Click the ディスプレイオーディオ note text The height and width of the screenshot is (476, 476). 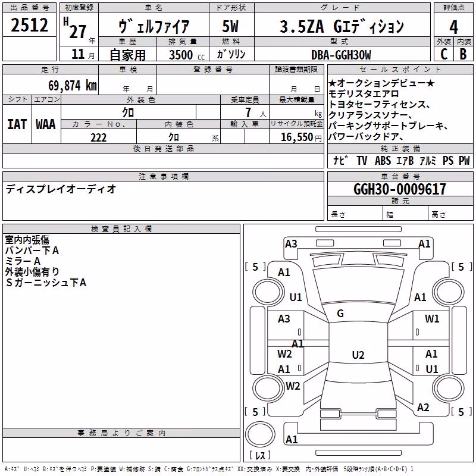[x=61, y=189]
